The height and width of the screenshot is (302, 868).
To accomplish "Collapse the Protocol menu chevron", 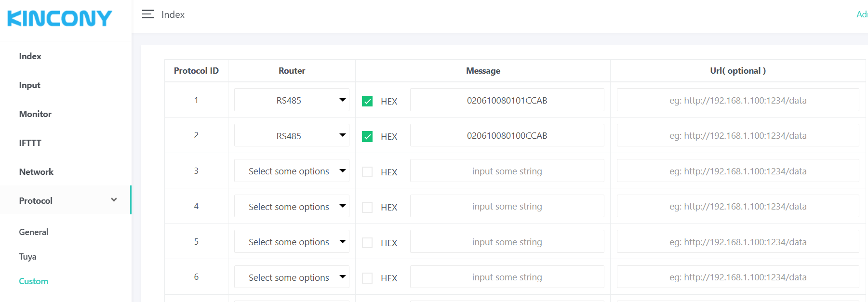I will [114, 200].
